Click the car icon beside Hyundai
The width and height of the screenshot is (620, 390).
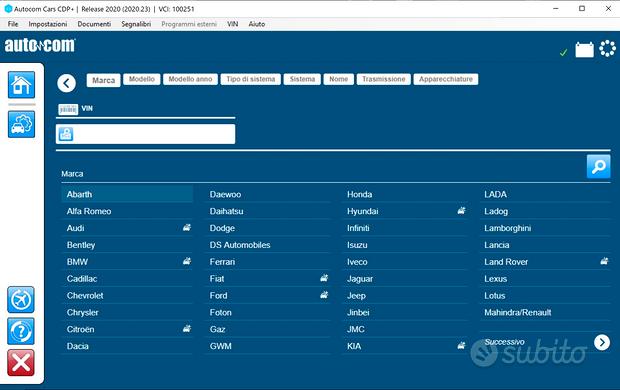pos(461,211)
